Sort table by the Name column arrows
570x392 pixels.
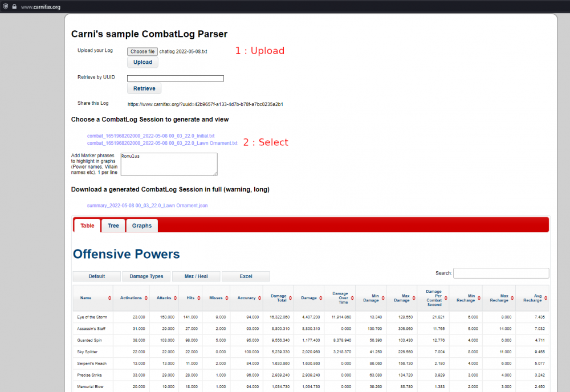tap(109, 298)
